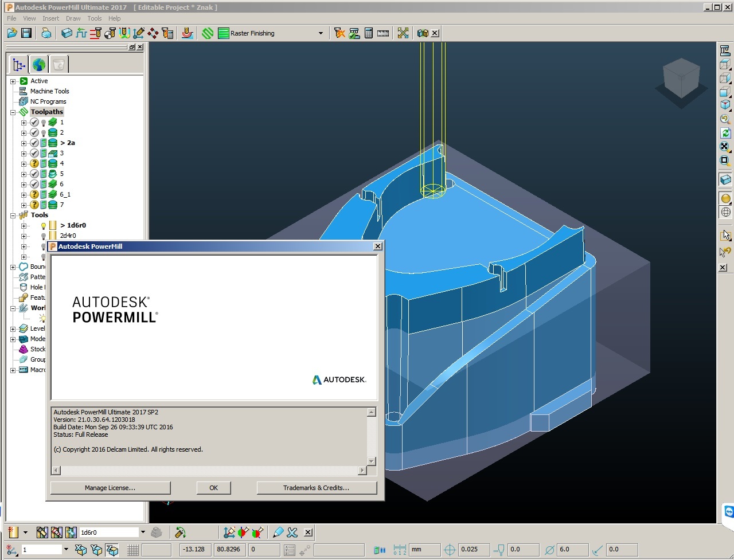The image size is (734, 560).
Task: Toggle the check status icon of toolpath 3
Action: click(34, 154)
